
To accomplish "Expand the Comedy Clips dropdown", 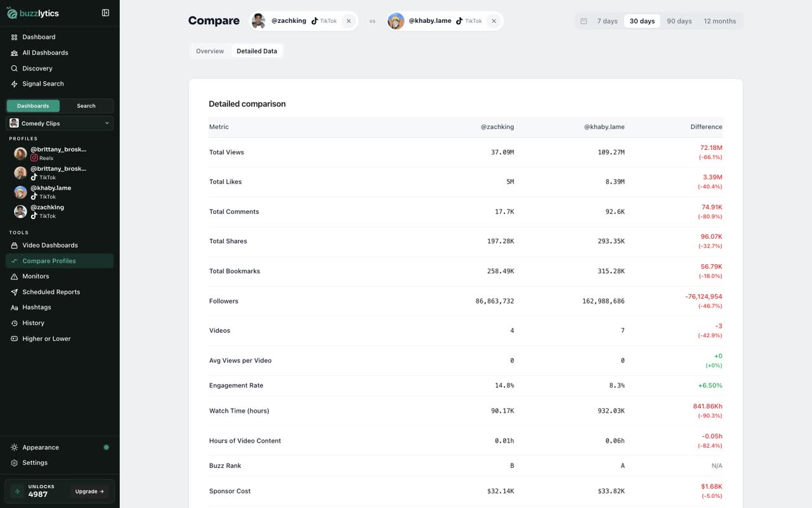I will point(60,123).
